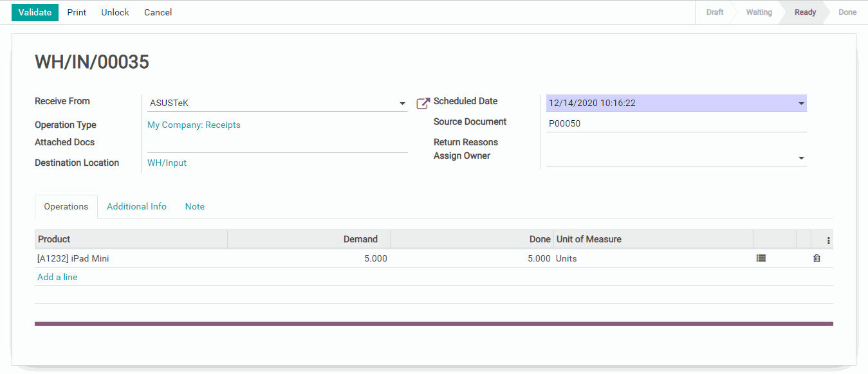
Task: Open column options kebab menu in table header
Action: tap(828, 240)
